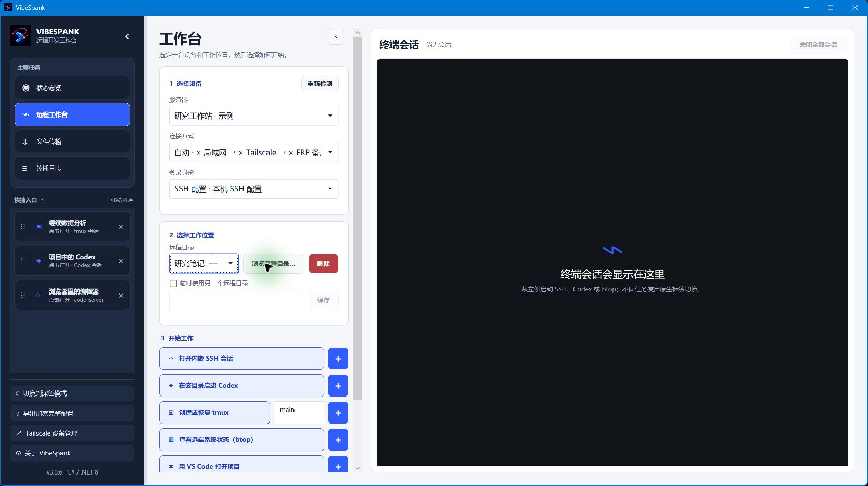The width and height of the screenshot is (868, 486).
Task: Open Tailscale 设备管理
Action: click(x=72, y=433)
